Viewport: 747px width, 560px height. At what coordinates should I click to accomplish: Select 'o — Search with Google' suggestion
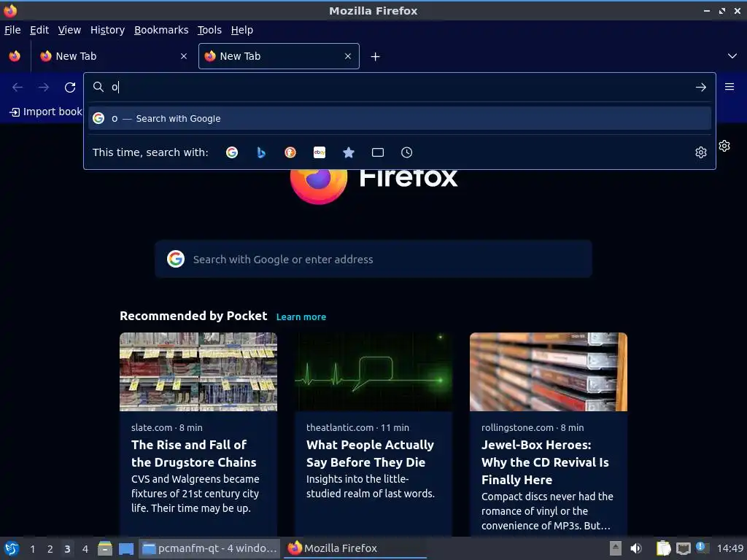pyautogui.click(x=400, y=119)
